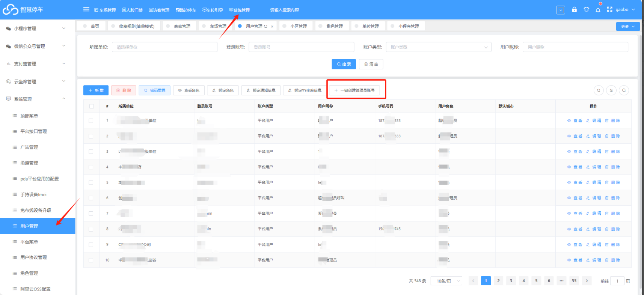Image resolution: width=644 pixels, height=295 pixels.
Task: Check the row 8 checkbox
Action: (x=91, y=229)
